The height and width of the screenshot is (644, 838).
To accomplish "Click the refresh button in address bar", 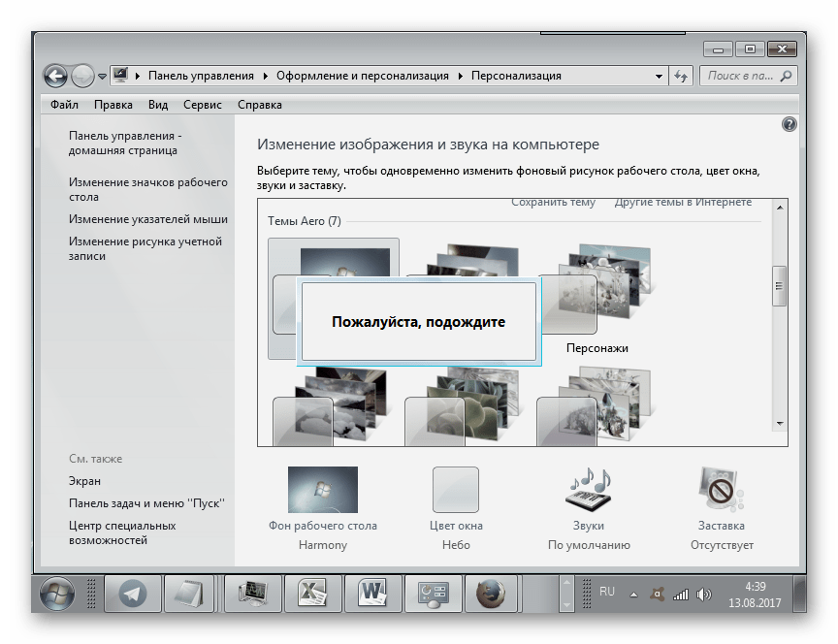I will click(x=680, y=76).
